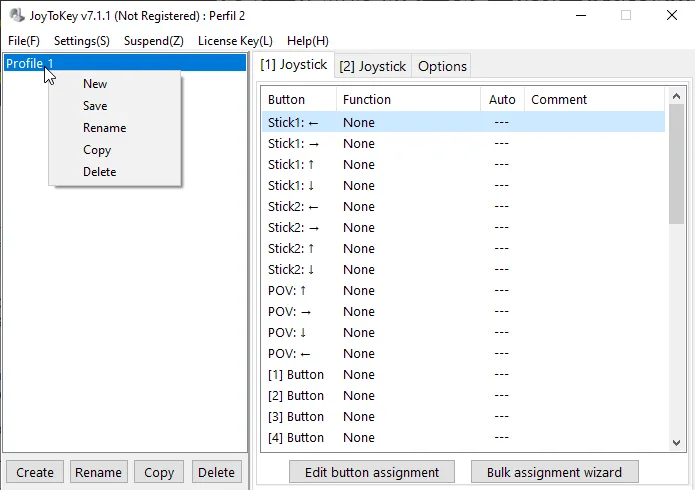Switch to the [2] Joystick tab
Image resolution: width=695 pixels, height=490 pixels.
click(372, 66)
